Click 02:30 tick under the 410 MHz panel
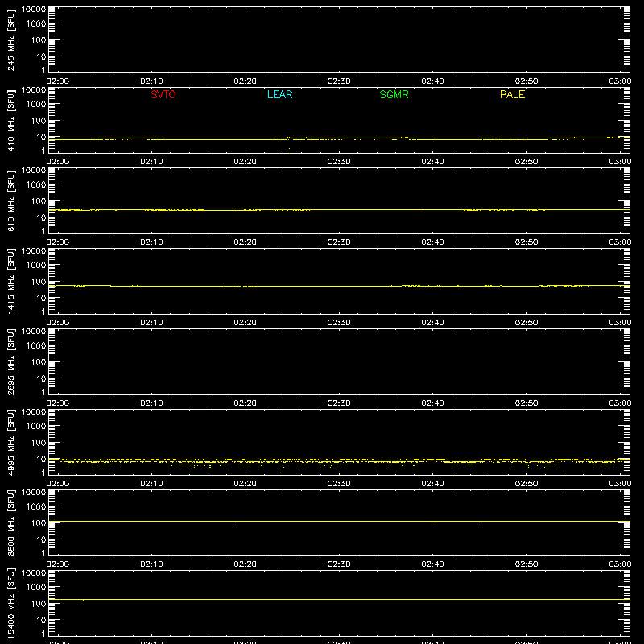This screenshot has width=644, height=644. pyautogui.click(x=339, y=162)
